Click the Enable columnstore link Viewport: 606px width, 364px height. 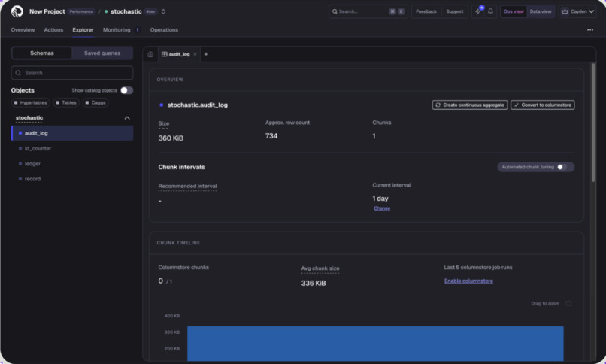[x=468, y=281]
